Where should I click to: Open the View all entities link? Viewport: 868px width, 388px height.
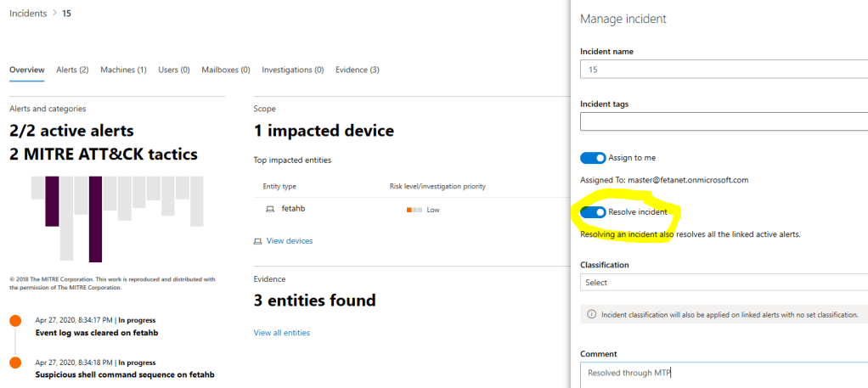click(x=281, y=333)
